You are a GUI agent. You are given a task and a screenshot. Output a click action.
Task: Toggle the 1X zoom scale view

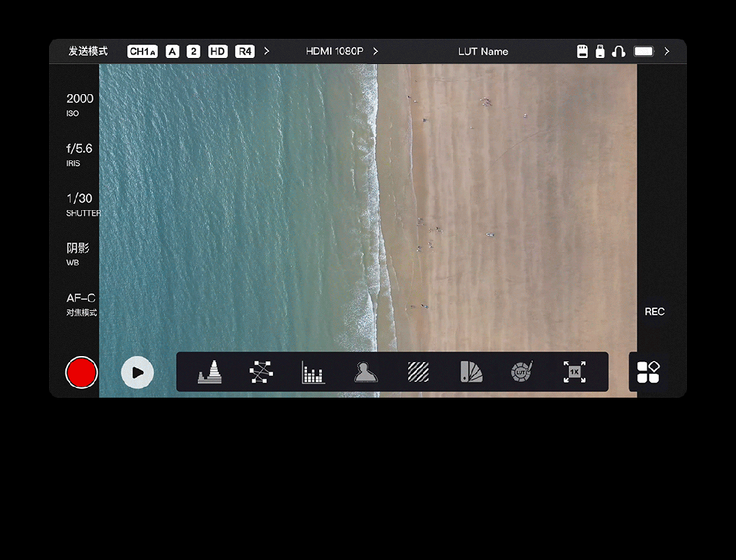pyautogui.click(x=574, y=372)
